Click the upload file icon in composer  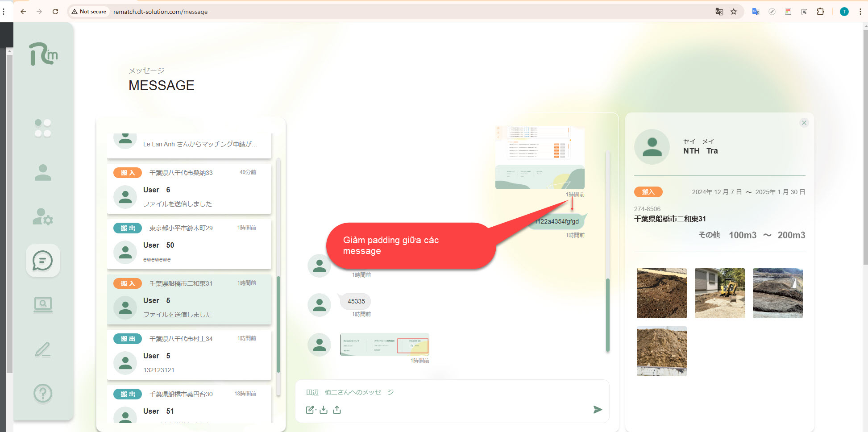click(x=337, y=410)
